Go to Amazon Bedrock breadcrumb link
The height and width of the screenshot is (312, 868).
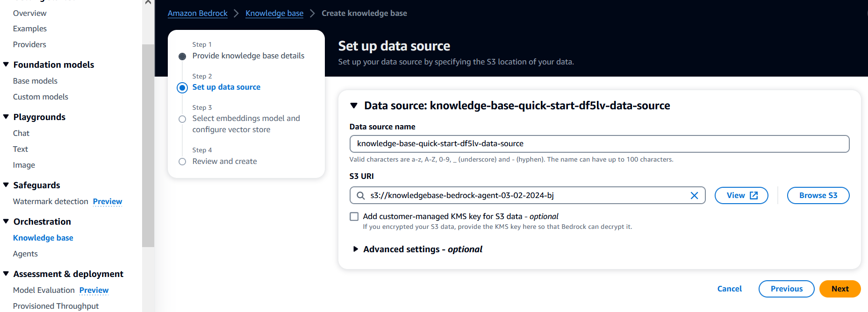click(x=198, y=14)
